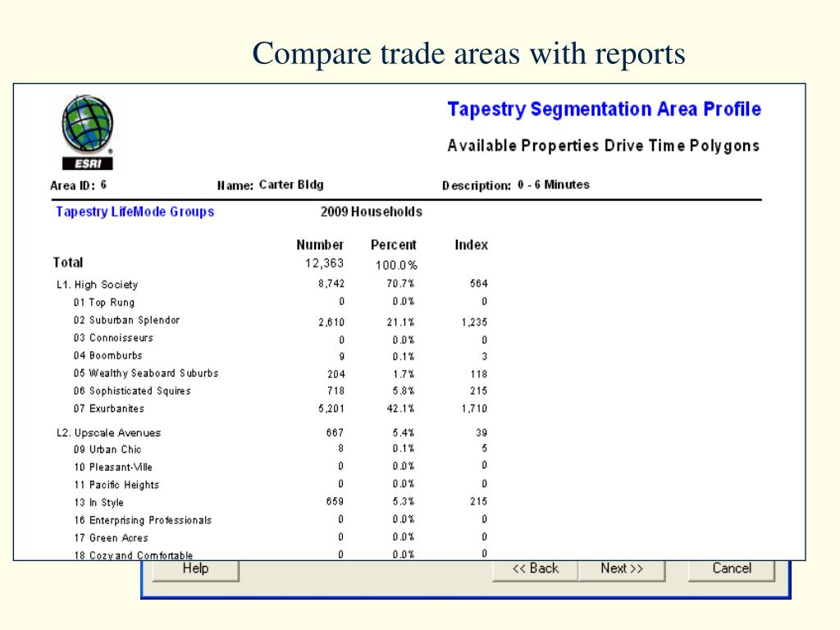Select total households value 12,363
Screen dimensions: 840x630
(x=324, y=263)
